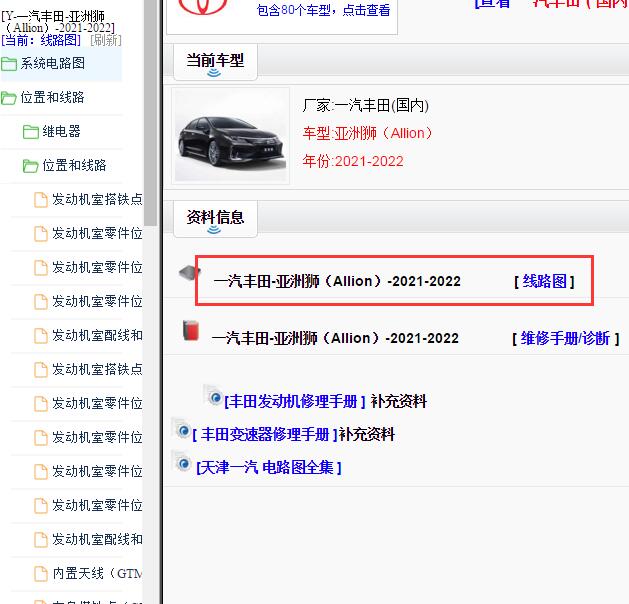Open the 系统电路图 tree folder
Viewport: 629px width, 604px height.
tap(53, 63)
